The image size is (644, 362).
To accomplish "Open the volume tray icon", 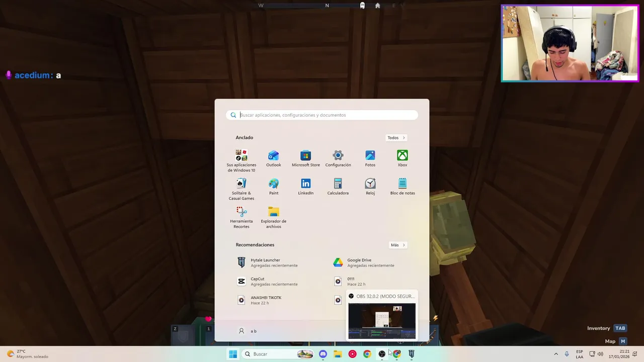I will point(600,354).
